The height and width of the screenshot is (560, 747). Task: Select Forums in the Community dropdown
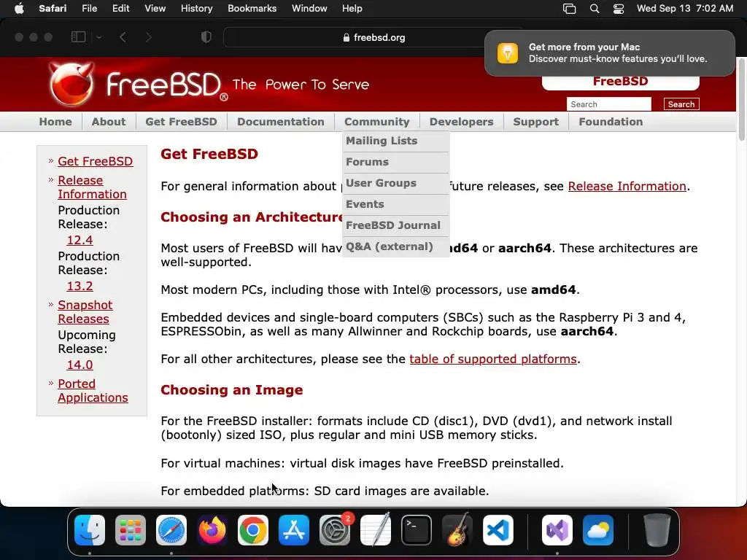396,162
